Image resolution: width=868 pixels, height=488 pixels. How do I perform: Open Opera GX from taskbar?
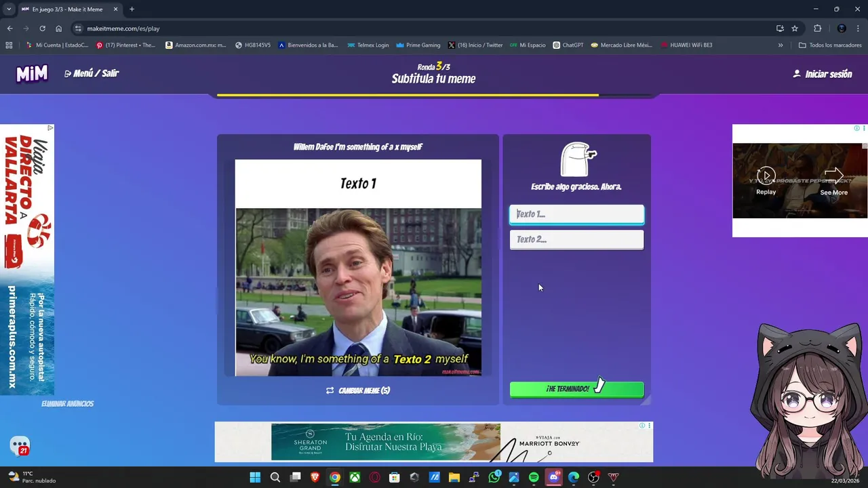click(374, 477)
